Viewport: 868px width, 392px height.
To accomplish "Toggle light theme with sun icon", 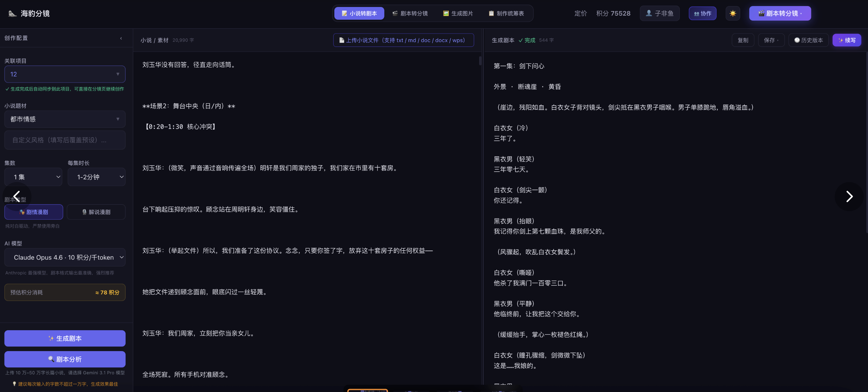I will click(733, 14).
